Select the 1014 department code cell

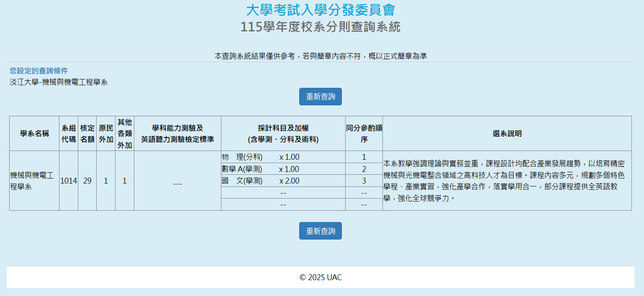[69, 181]
